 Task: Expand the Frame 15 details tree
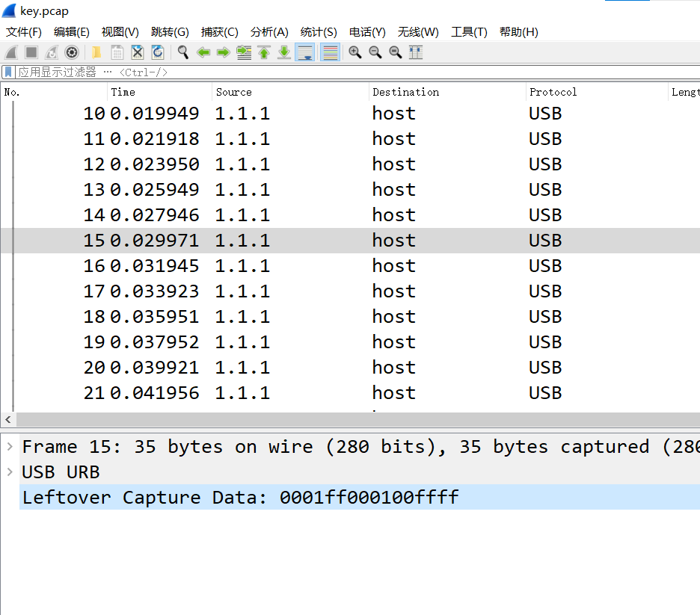pos(10,446)
